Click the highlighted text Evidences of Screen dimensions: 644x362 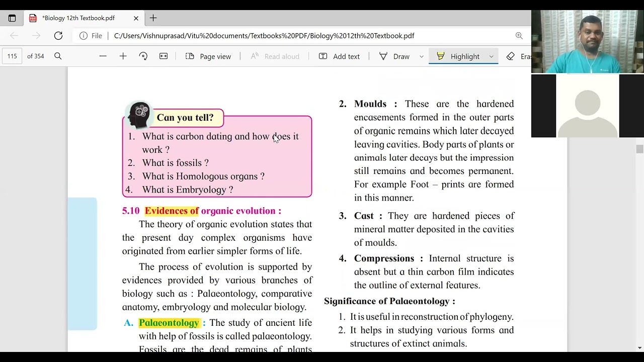(172, 211)
